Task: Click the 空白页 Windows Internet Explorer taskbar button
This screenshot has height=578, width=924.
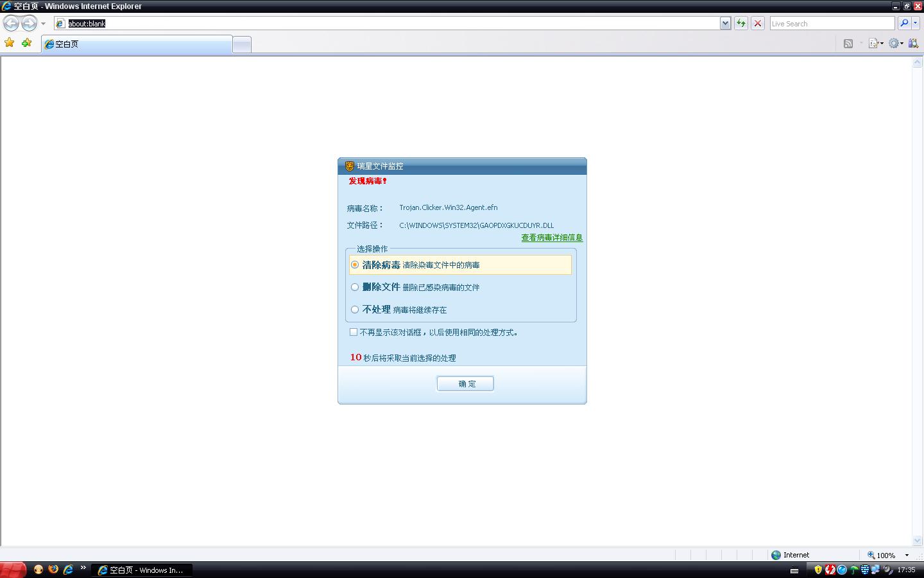Action: [x=141, y=570]
